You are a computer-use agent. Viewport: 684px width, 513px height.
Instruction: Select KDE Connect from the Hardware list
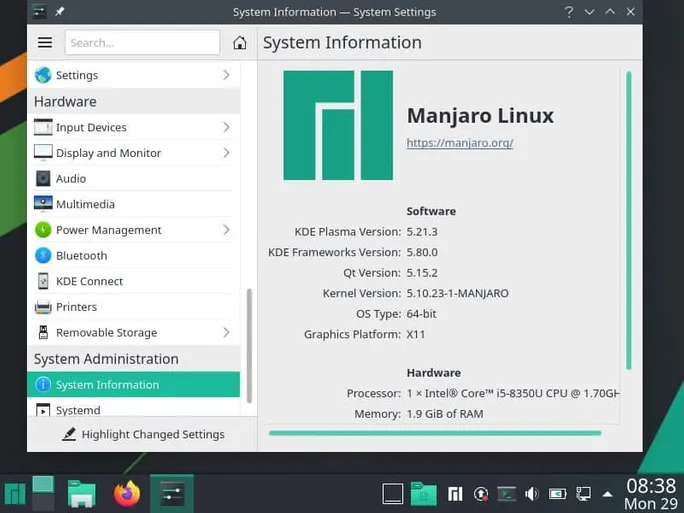coord(89,282)
